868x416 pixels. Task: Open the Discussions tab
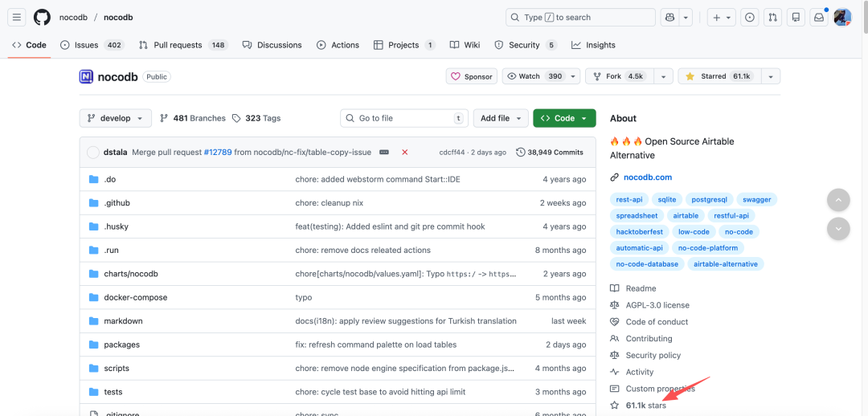point(272,45)
